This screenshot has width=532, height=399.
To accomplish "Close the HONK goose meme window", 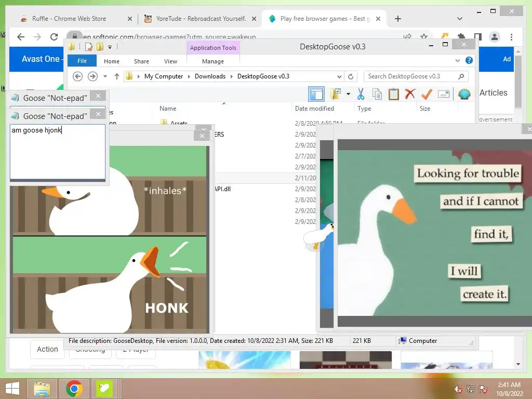I will tap(202, 136).
